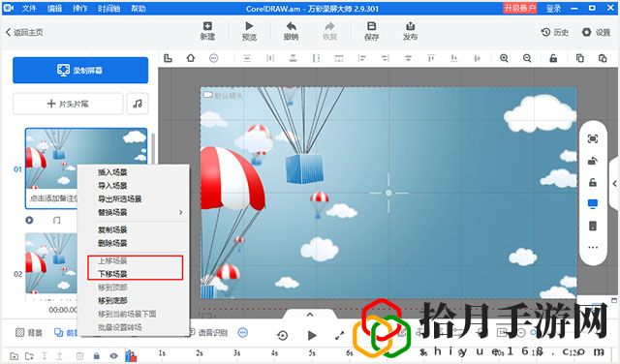This screenshot has width=620, height=364.
Task: Expand the right side panel arrow
Action: click(614, 183)
